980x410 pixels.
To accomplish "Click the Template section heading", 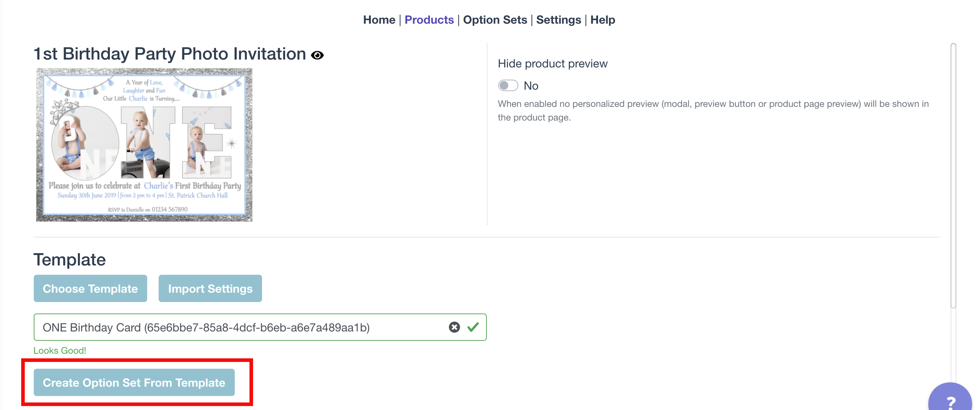I will point(70,260).
